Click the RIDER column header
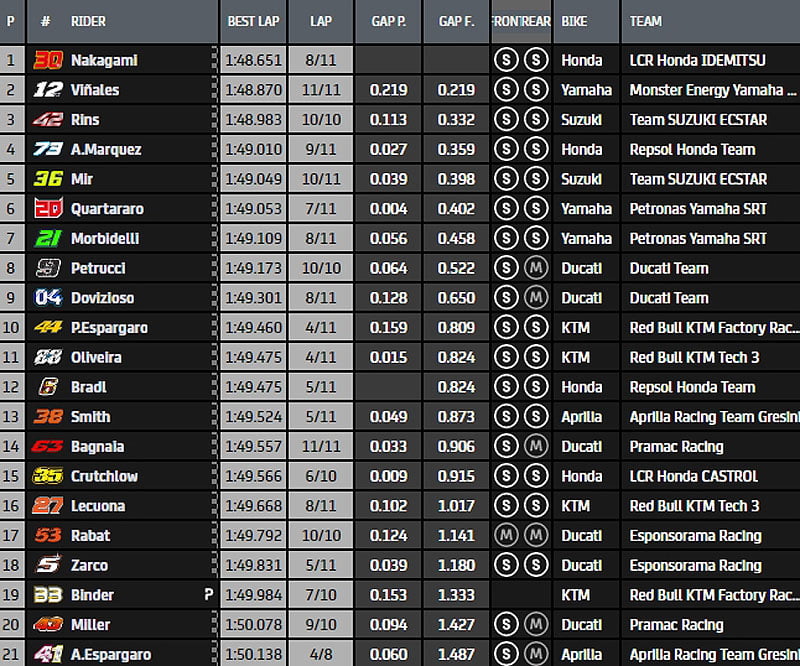This screenshot has height=666, width=800. (x=89, y=21)
